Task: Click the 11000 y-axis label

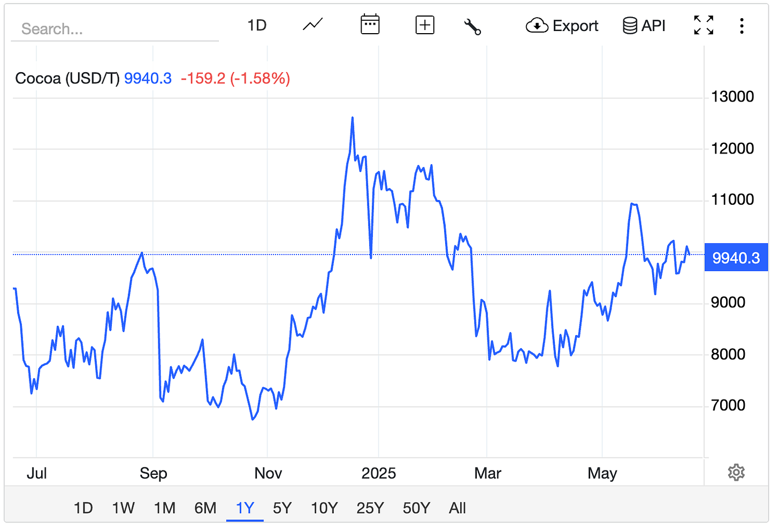Action: (x=732, y=200)
